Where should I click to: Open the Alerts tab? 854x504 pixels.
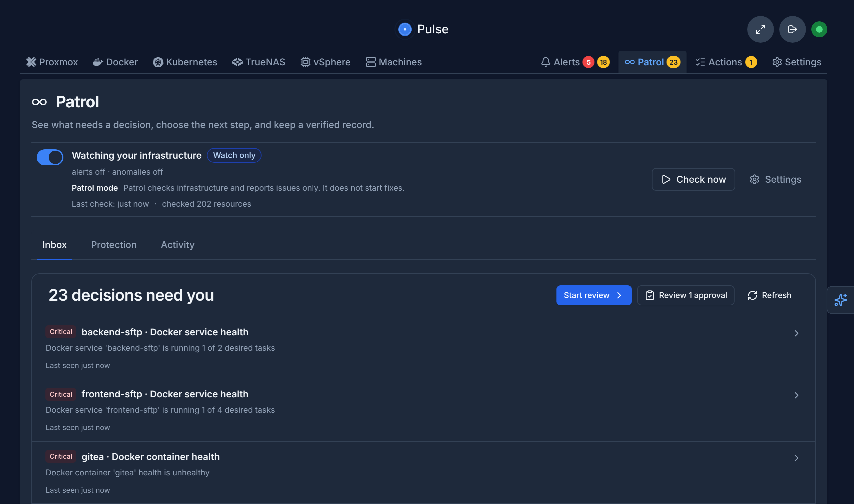click(575, 62)
